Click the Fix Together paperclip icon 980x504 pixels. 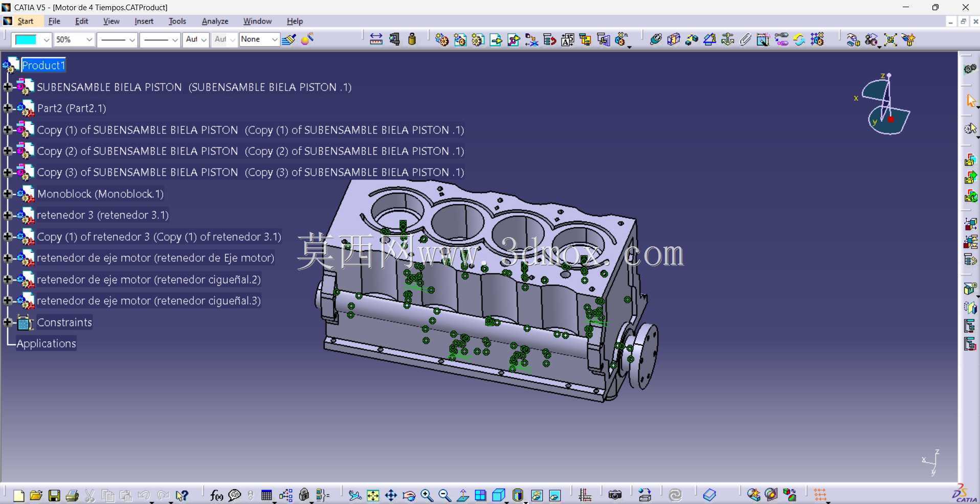coord(745,39)
